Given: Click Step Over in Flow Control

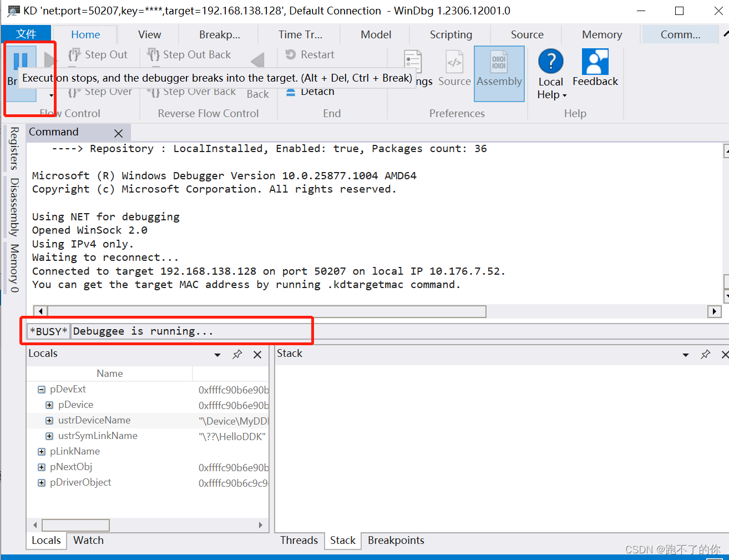Looking at the screenshot, I should tap(100, 92).
